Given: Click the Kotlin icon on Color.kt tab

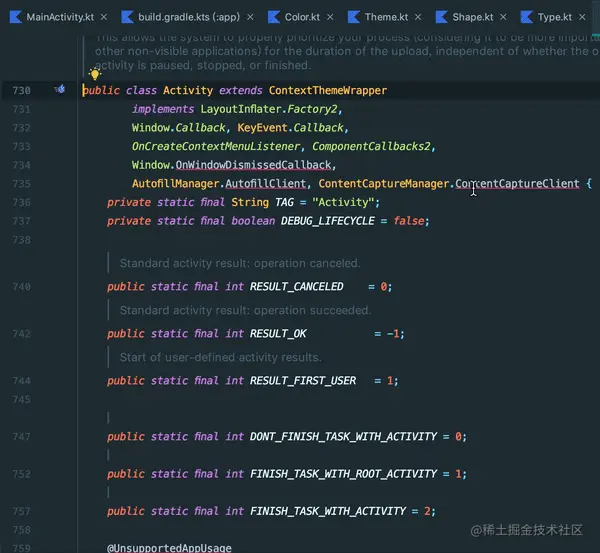Looking at the screenshot, I should [x=274, y=17].
